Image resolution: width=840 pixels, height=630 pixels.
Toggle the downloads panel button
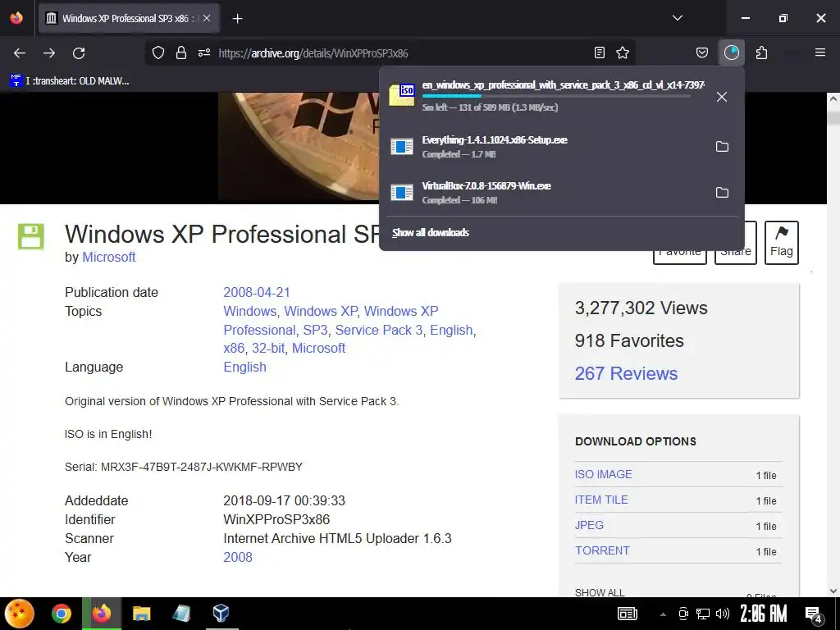(x=731, y=52)
